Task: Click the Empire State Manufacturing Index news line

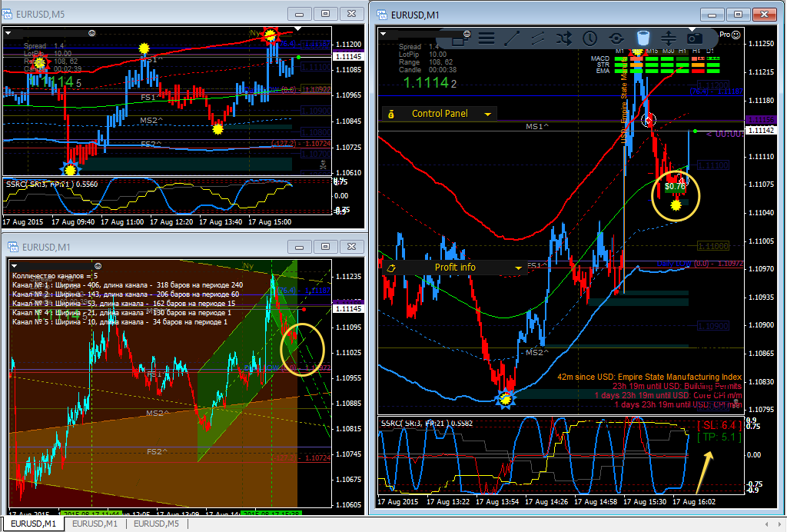Action: click(x=649, y=377)
